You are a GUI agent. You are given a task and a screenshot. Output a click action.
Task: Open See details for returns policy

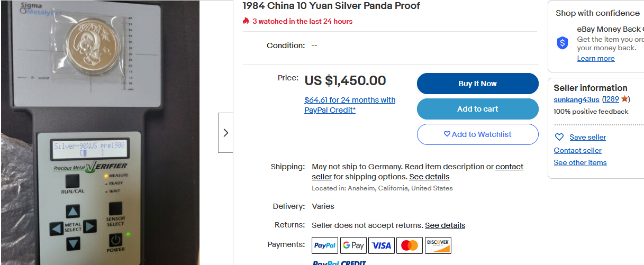tap(445, 225)
